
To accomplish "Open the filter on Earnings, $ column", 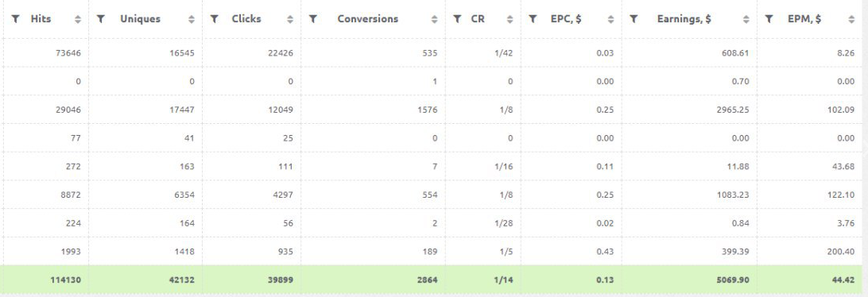I will coord(634,19).
